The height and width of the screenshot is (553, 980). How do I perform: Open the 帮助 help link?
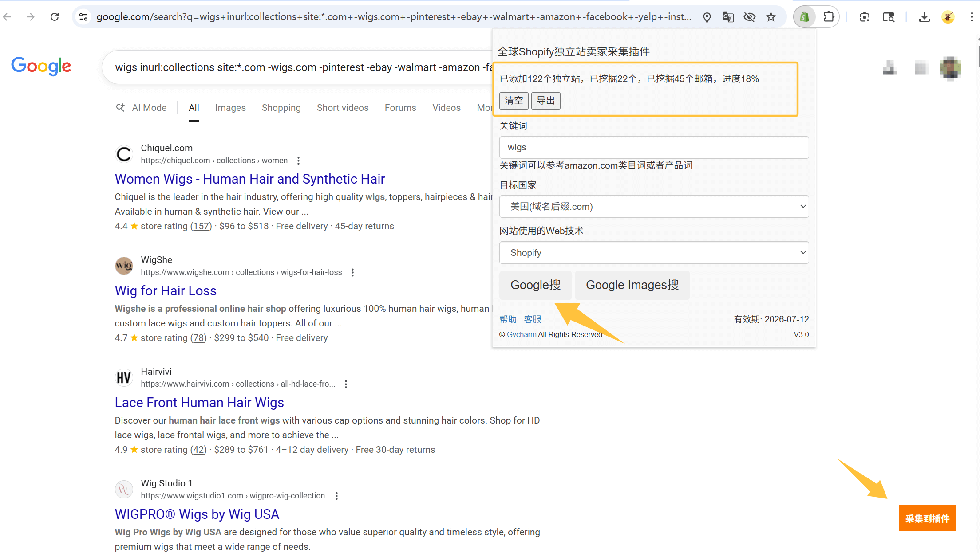click(x=508, y=319)
